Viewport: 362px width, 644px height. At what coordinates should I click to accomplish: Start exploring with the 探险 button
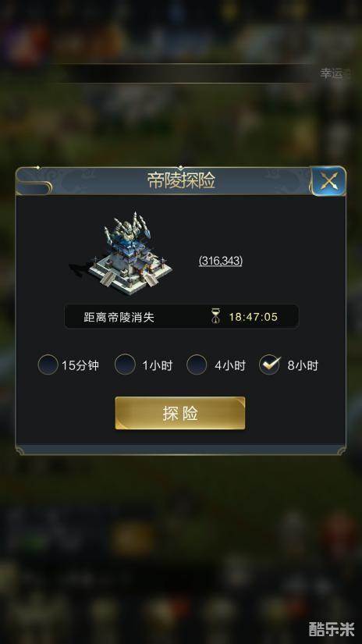[x=180, y=413]
